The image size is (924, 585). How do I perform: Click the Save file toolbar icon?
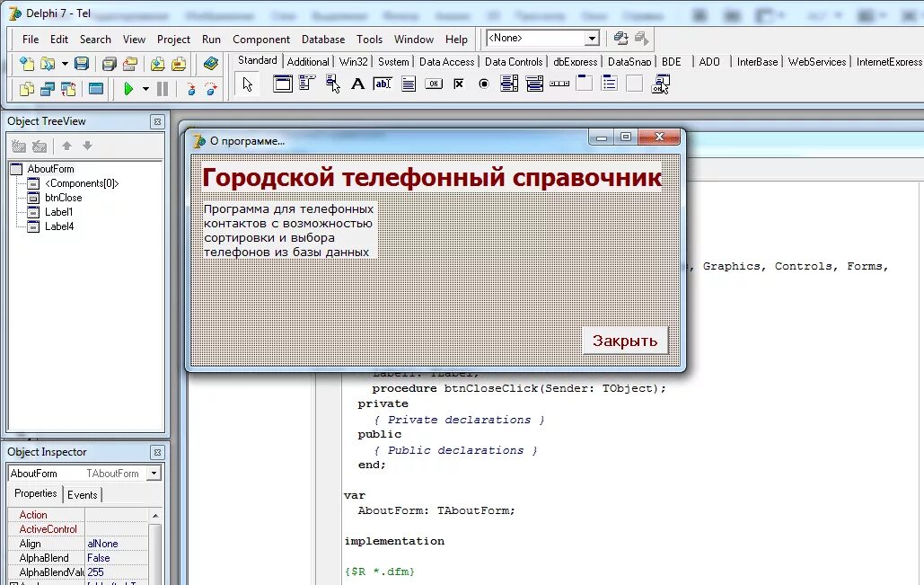pyautogui.click(x=82, y=63)
